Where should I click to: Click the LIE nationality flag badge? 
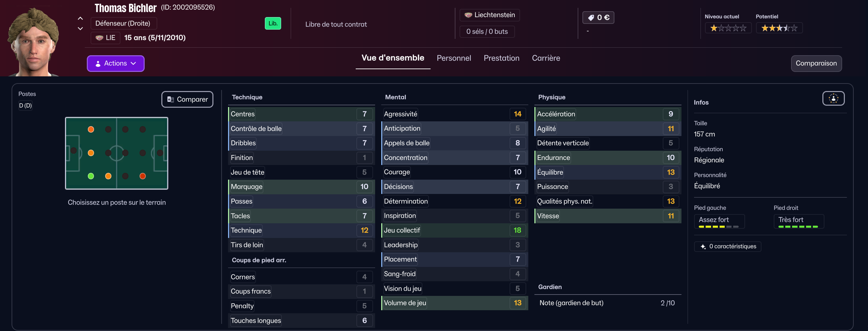pos(105,38)
